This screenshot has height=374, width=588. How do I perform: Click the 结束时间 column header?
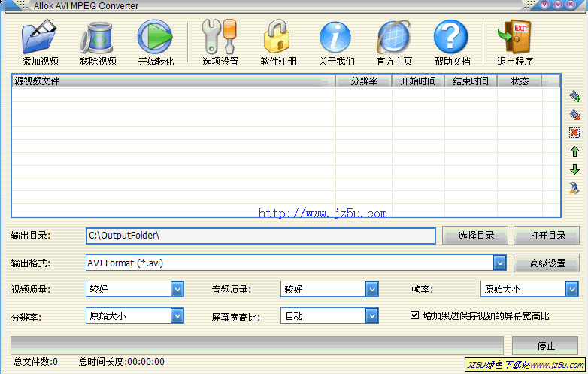(471, 81)
